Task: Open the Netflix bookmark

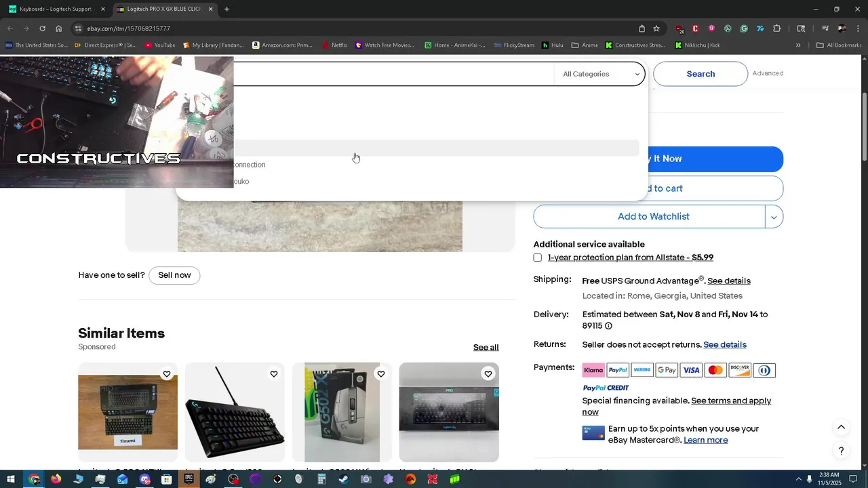Action: 334,45
